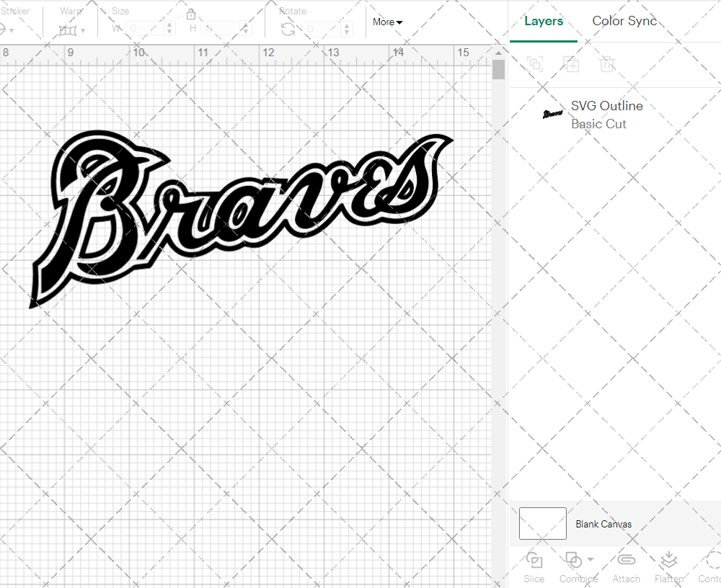
Task: Click the Slice tool icon
Action: click(534, 560)
